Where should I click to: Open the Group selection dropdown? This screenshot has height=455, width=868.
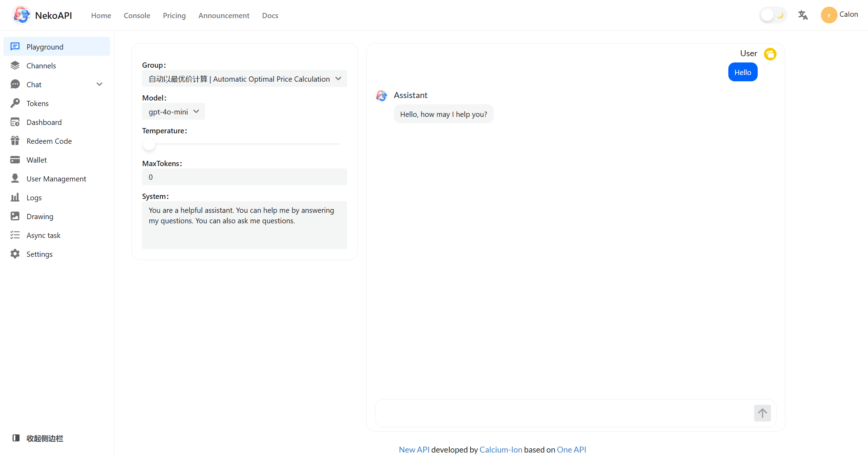pos(244,79)
